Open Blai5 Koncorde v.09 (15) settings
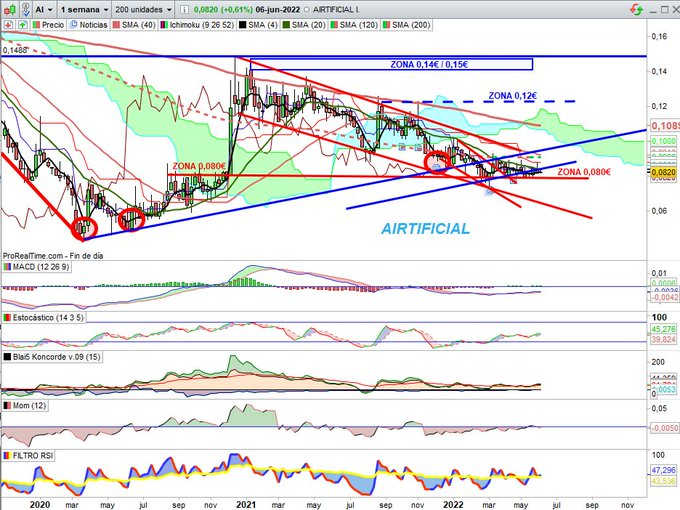This screenshot has width=680, height=510. (52, 357)
